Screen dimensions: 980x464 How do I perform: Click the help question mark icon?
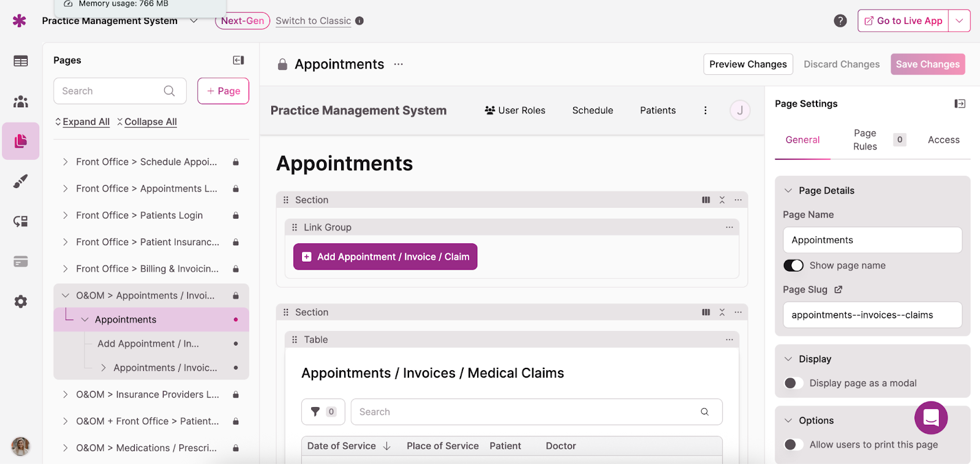[x=840, y=21]
